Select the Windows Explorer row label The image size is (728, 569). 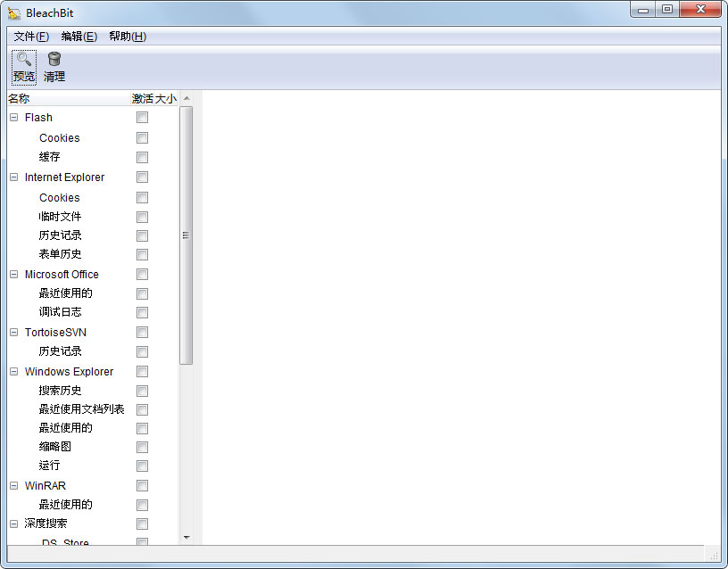tap(70, 372)
